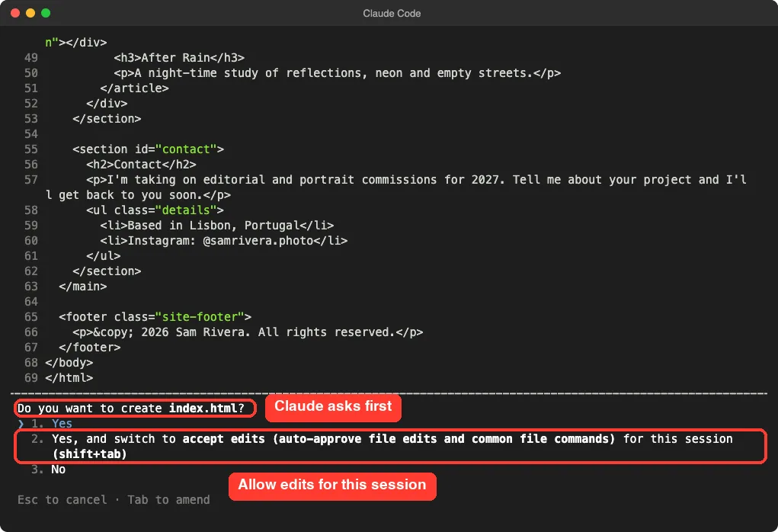This screenshot has width=778, height=532.
Task: Click the 'Tab to amend' hint
Action: pyautogui.click(x=168, y=499)
